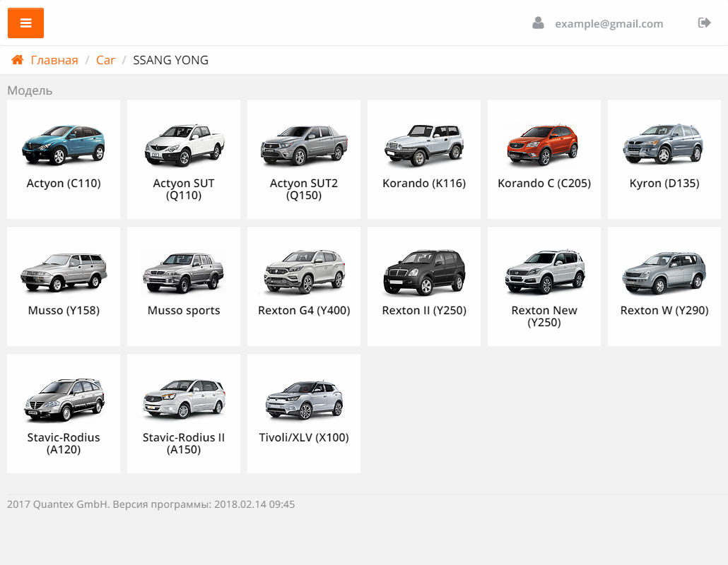The height and width of the screenshot is (565, 728).
Task: Click the home icon in breadcrumb
Action: pos(18,60)
